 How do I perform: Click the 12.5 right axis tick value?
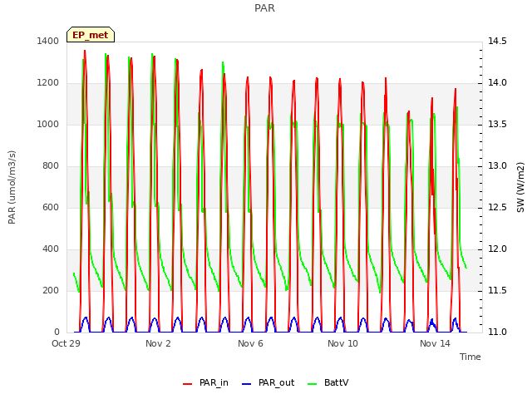[497, 207]
